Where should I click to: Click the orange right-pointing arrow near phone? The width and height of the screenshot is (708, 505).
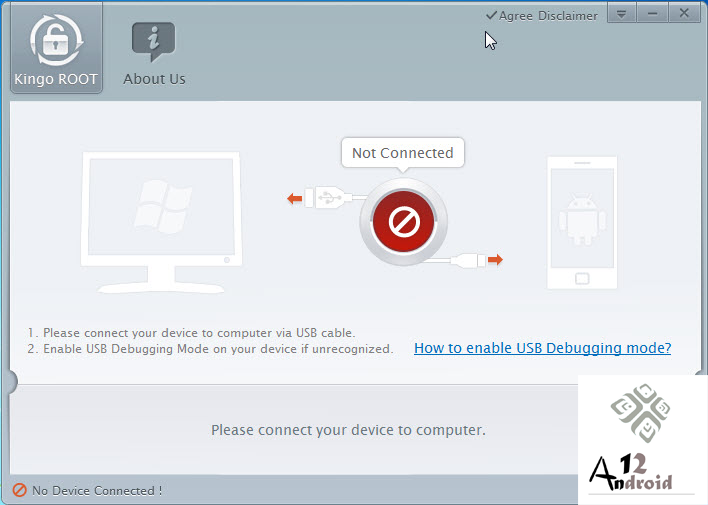click(x=495, y=260)
